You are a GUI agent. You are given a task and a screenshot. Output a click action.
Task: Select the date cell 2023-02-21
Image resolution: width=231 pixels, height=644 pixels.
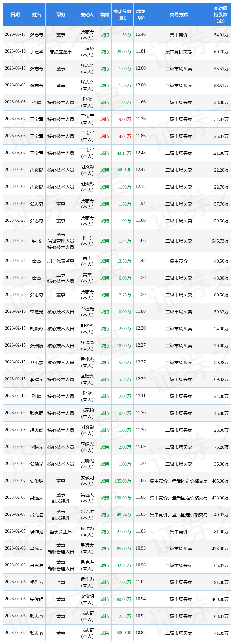coord(15,261)
